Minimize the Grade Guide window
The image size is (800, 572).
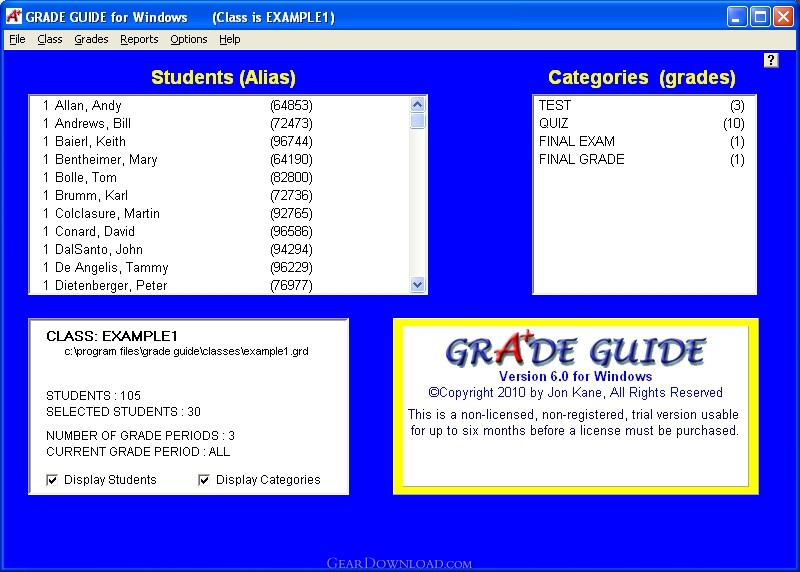(x=736, y=17)
